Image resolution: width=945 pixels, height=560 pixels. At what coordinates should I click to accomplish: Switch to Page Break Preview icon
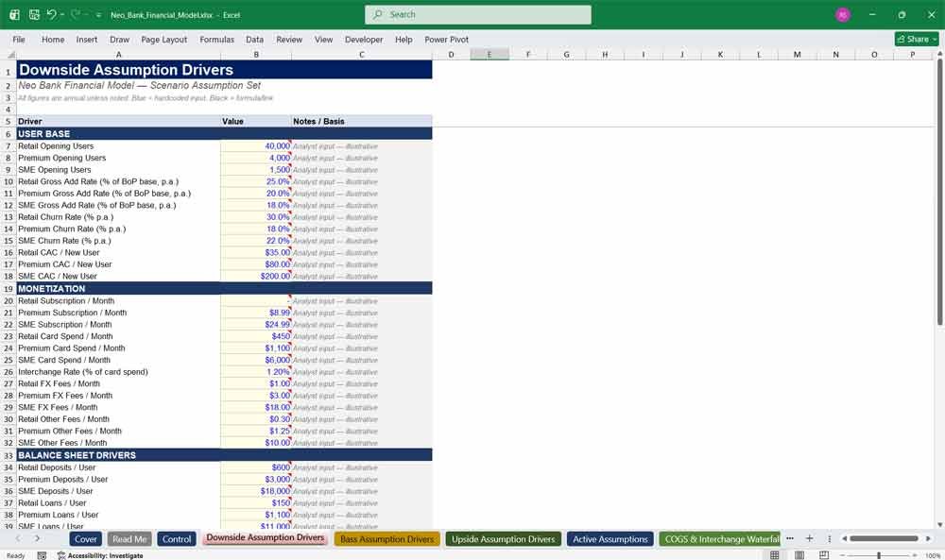click(x=824, y=554)
